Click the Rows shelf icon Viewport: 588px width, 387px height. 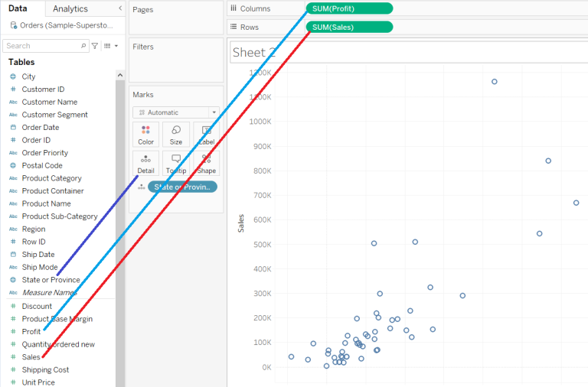pyautogui.click(x=234, y=27)
